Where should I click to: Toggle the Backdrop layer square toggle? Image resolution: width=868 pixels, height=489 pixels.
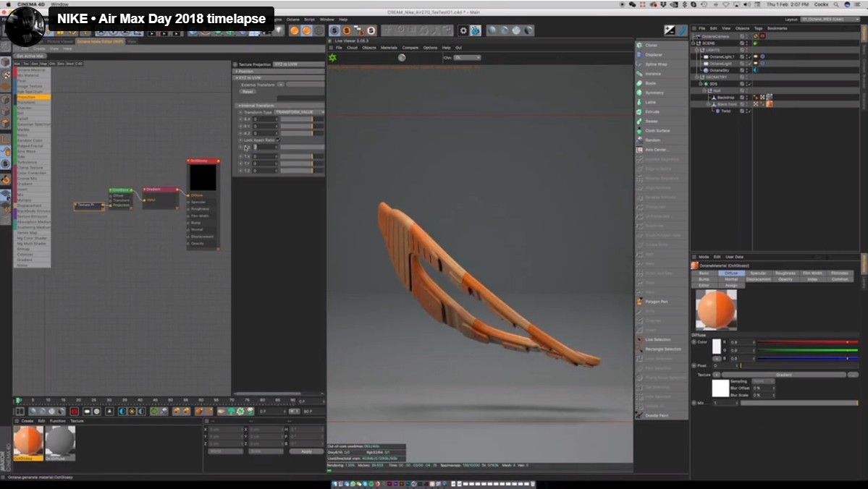click(742, 98)
